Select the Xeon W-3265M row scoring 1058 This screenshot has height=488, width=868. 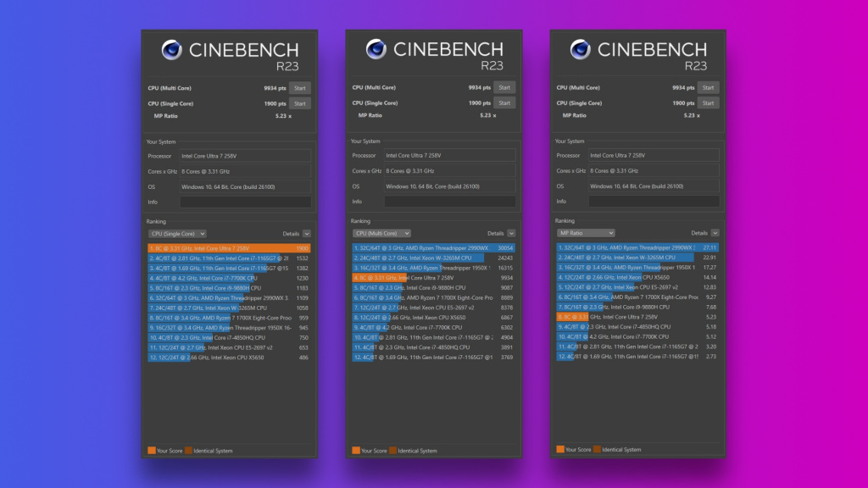coord(229,308)
